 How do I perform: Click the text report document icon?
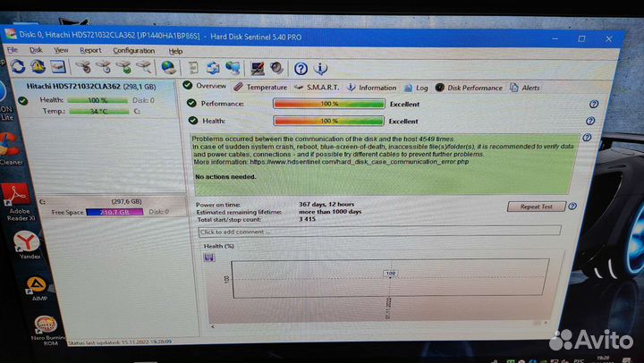tap(193, 68)
